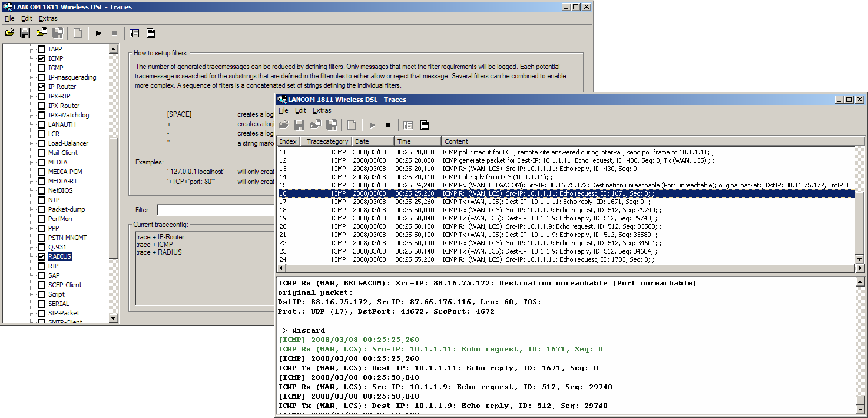This screenshot has width=868, height=418.
Task: Open the Extras menu in the back window
Action: (48, 18)
